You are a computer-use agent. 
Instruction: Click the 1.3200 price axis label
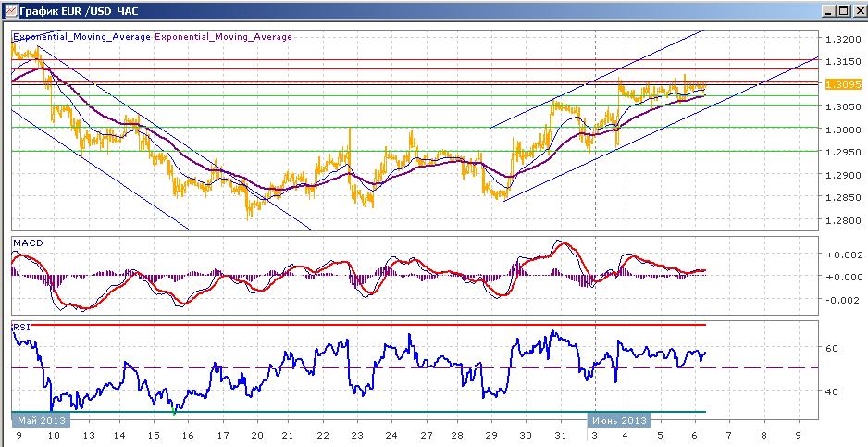coord(843,39)
